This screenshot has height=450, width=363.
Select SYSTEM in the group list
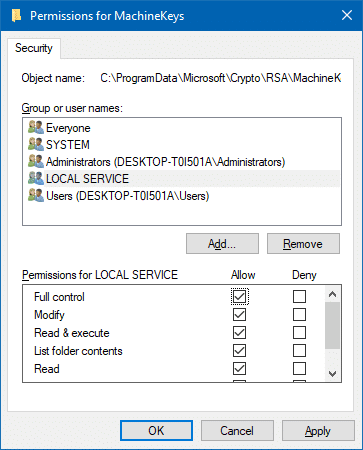68,145
